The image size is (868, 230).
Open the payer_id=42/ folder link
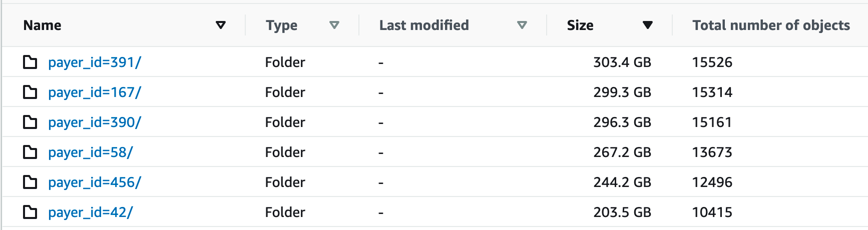point(90,212)
